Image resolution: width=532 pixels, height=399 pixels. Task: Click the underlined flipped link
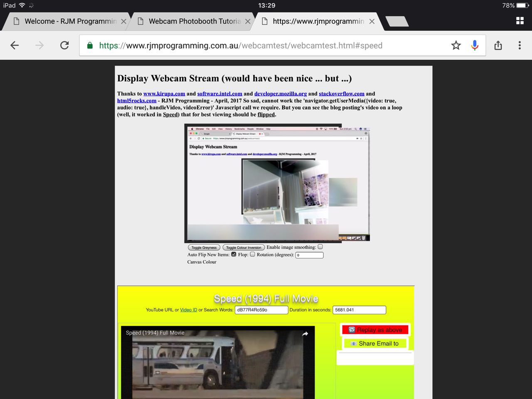266,114
